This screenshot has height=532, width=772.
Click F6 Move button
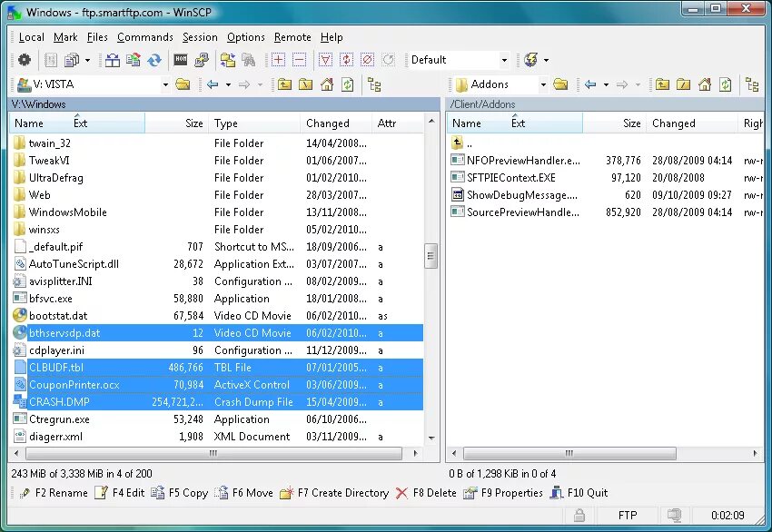click(x=243, y=493)
